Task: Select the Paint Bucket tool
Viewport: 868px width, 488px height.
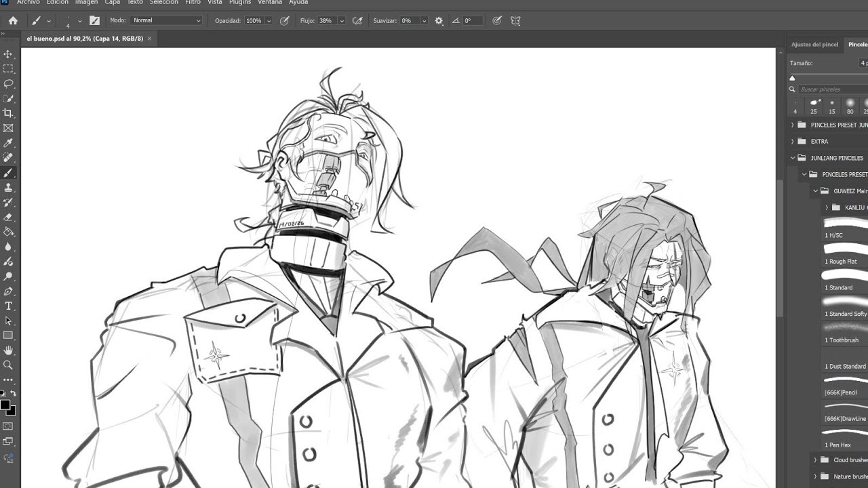Action: pyautogui.click(x=8, y=232)
